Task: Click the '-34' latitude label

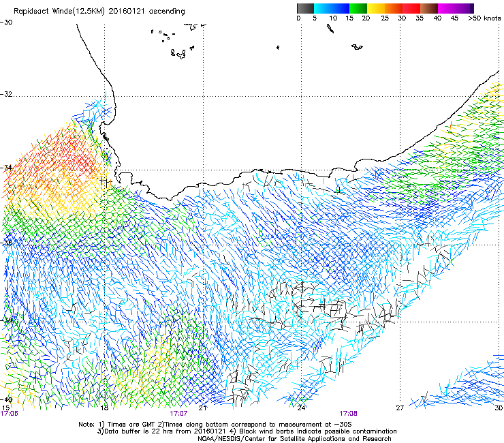Action: point(6,168)
